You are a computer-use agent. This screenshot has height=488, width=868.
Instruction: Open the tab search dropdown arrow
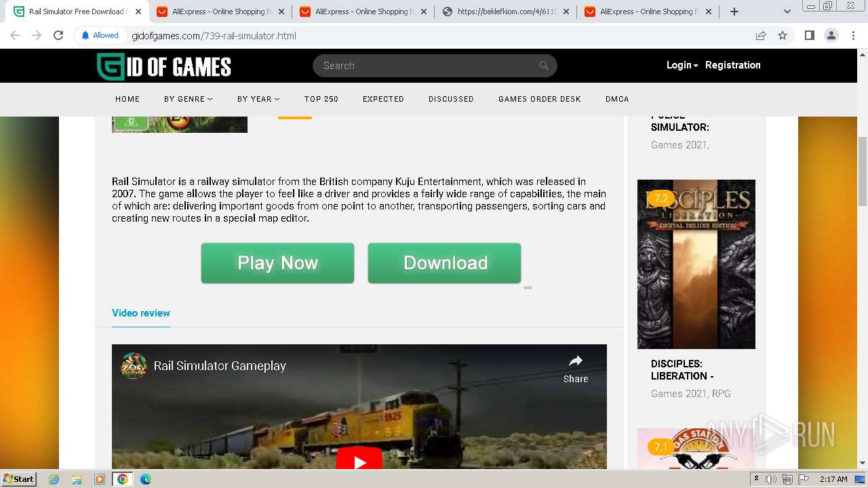click(x=787, y=12)
